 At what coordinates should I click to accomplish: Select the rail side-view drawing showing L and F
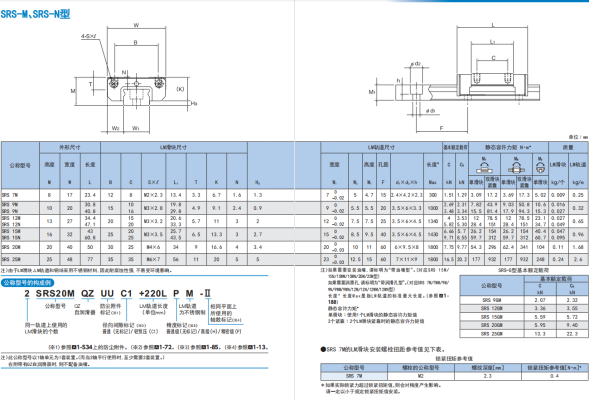click(455, 78)
